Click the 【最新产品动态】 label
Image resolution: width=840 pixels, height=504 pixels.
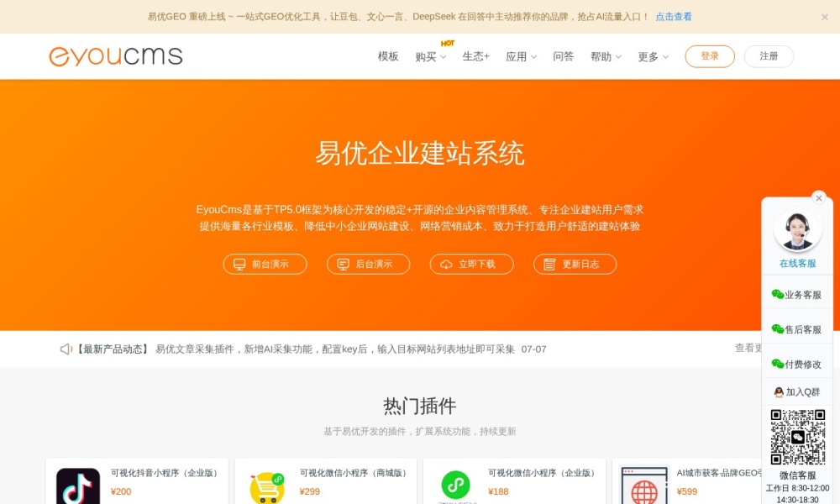pos(112,349)
